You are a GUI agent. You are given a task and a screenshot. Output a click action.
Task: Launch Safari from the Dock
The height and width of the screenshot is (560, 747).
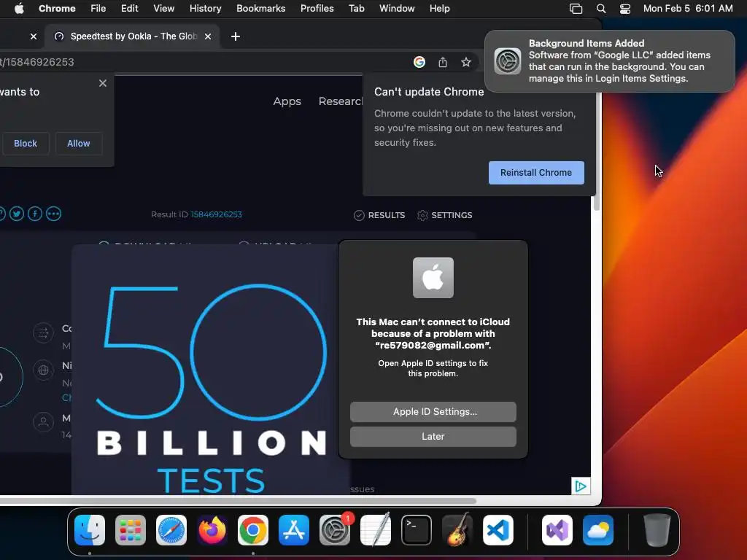coord(171,530)
